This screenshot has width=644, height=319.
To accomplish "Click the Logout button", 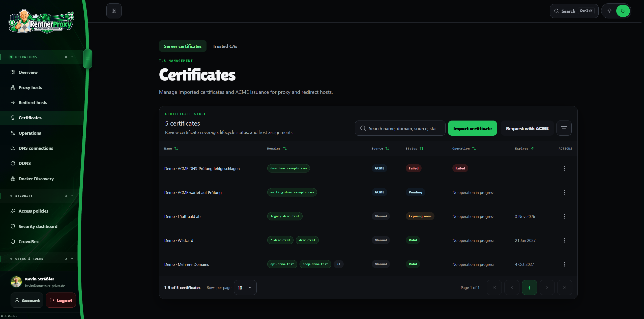I will tap(61, 300).
